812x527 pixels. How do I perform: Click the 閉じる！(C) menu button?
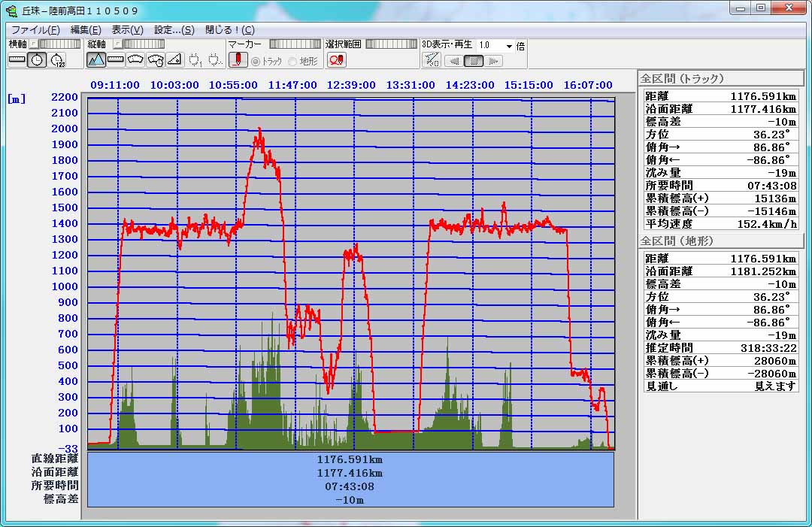click(229, 30)
